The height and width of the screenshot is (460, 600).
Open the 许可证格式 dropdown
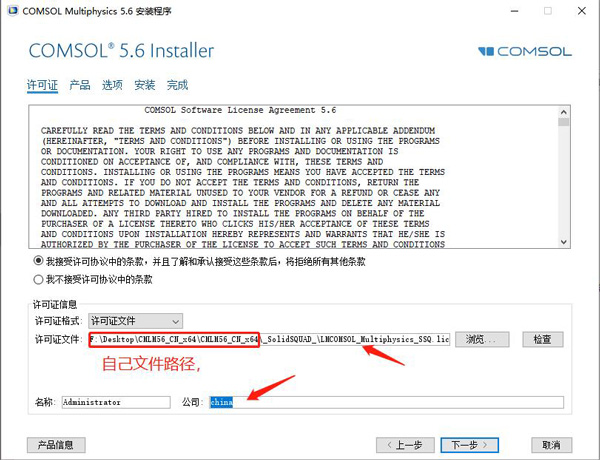(x=135, y=321)
